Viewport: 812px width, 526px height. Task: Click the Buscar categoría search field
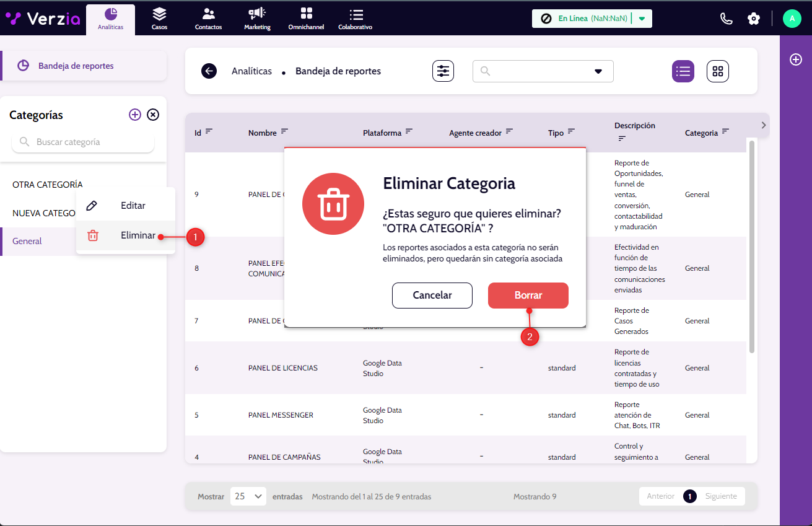tap(84, 142)
